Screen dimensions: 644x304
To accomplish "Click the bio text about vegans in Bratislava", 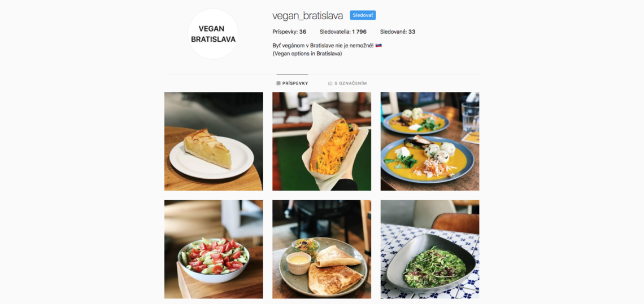I will pyautogui.click(x=323, y=46).
